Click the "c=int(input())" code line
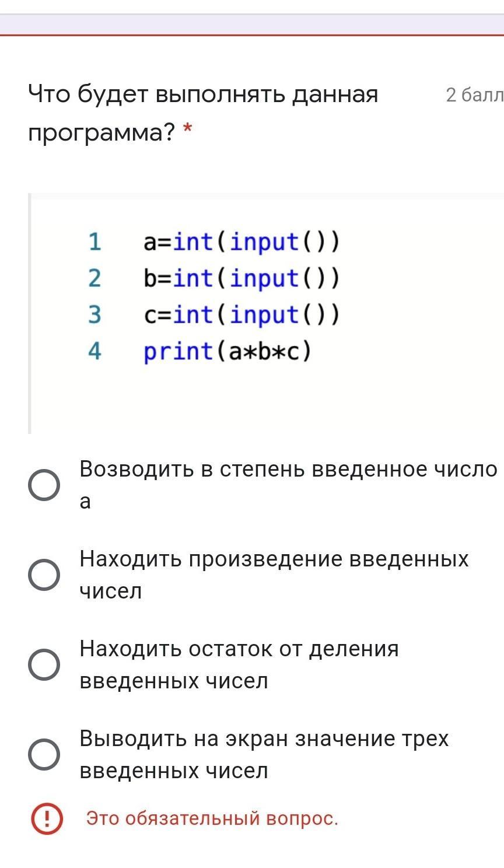504x868 pixels. (241, 314)
